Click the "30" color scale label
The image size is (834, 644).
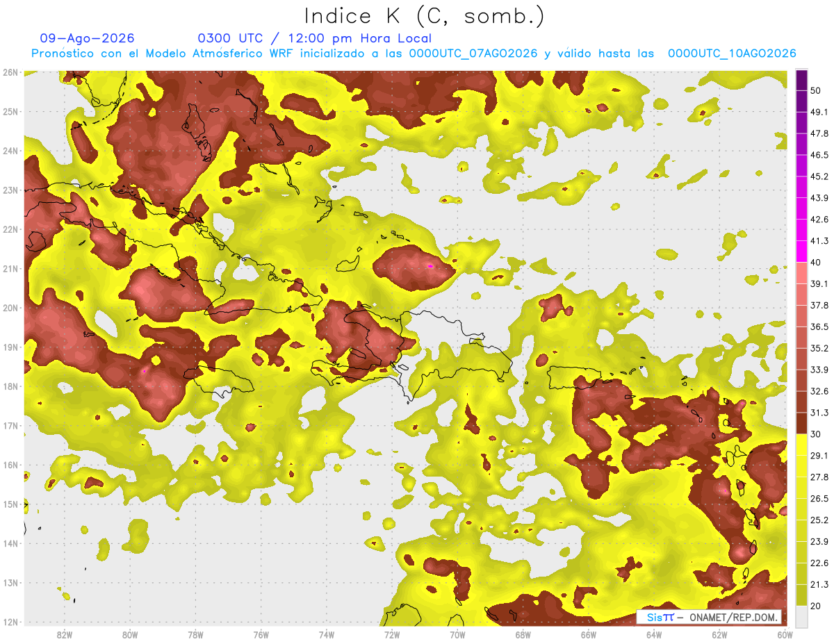pos(817,434)
